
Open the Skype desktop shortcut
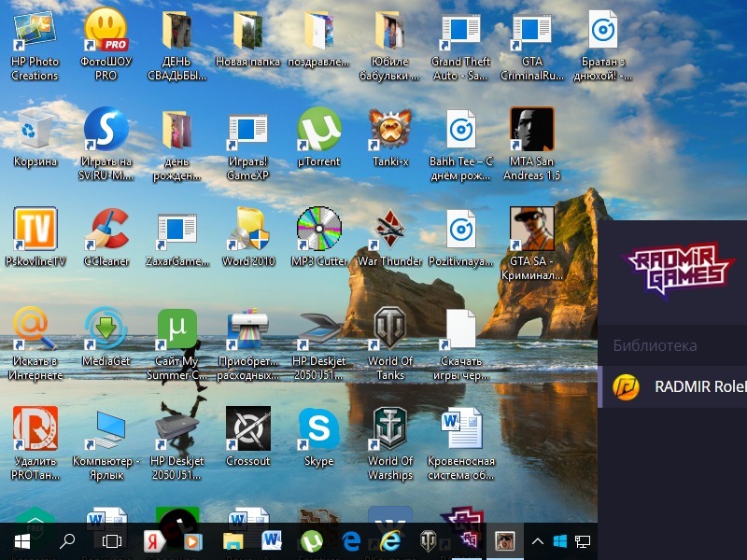[x=319, y=429]
